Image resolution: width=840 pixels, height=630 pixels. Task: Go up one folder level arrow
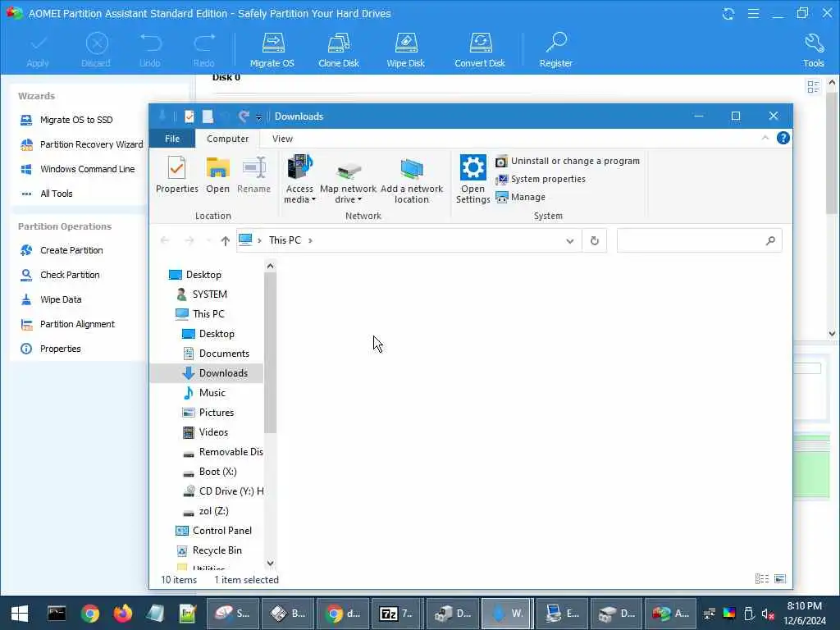pyautogui.click(x=225, y=240)
